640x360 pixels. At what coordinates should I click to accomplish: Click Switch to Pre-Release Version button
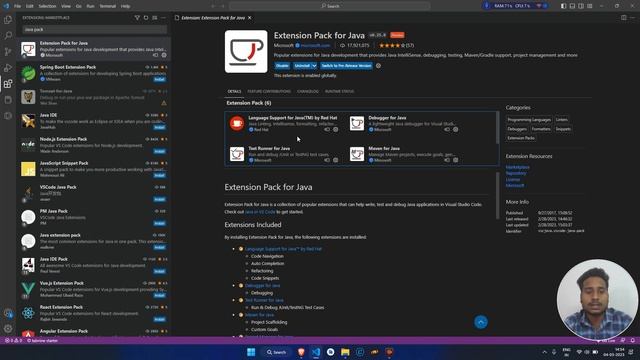coord(346,66)
